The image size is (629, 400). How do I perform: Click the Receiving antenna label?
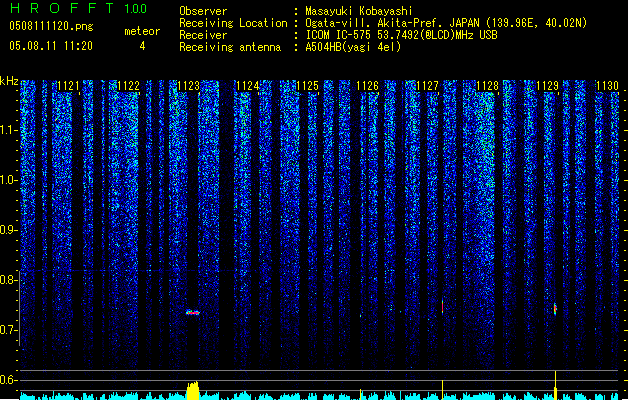(x=230, y=47)
